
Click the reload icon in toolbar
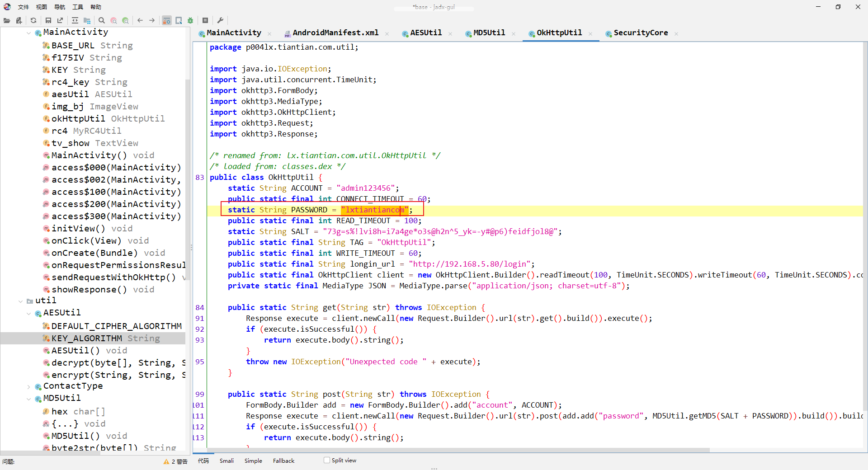point(33,20)
